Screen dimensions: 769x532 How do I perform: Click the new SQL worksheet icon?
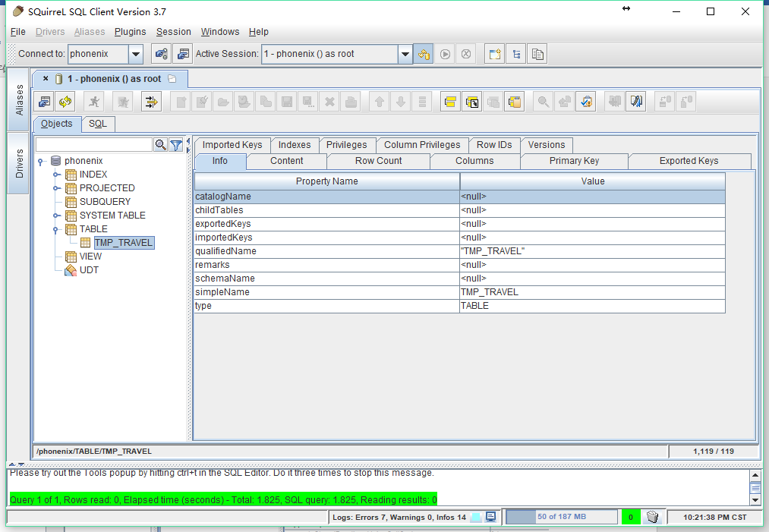[495, 54]
